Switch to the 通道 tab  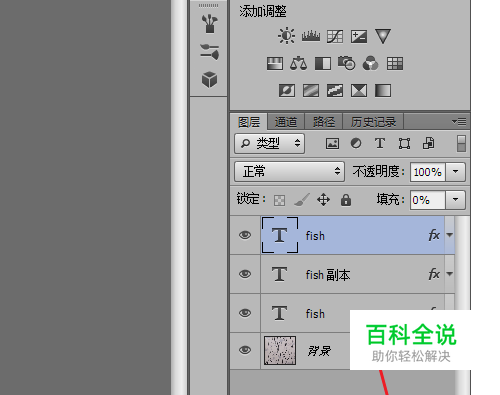[x=286, y=122]
